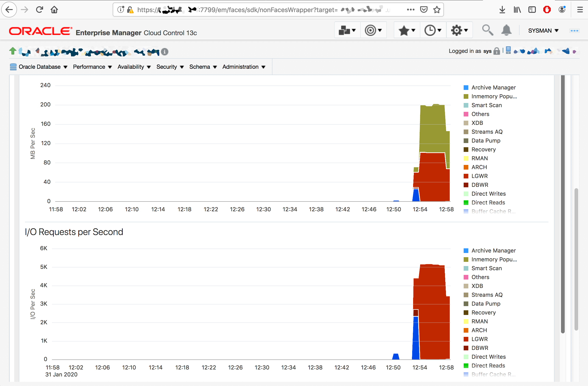Open Firefox account icon
Viewport: 588px width, 386px height.
click(562, 10)
